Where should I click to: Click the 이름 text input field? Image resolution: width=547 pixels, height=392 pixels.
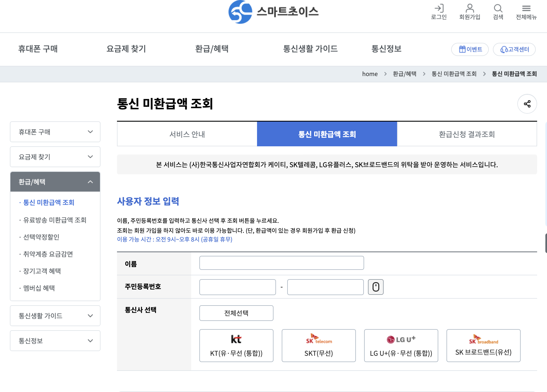click(281, 263)
